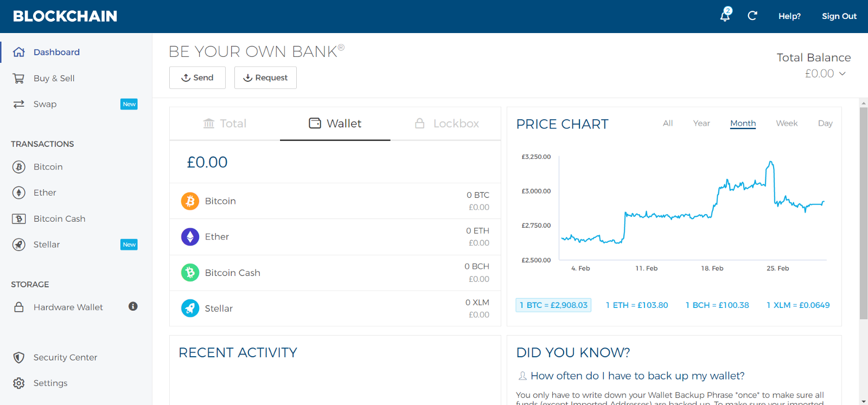Show Year price chart range
The width and height of the screenshot is (868, 405).
(x=701, y=123)
